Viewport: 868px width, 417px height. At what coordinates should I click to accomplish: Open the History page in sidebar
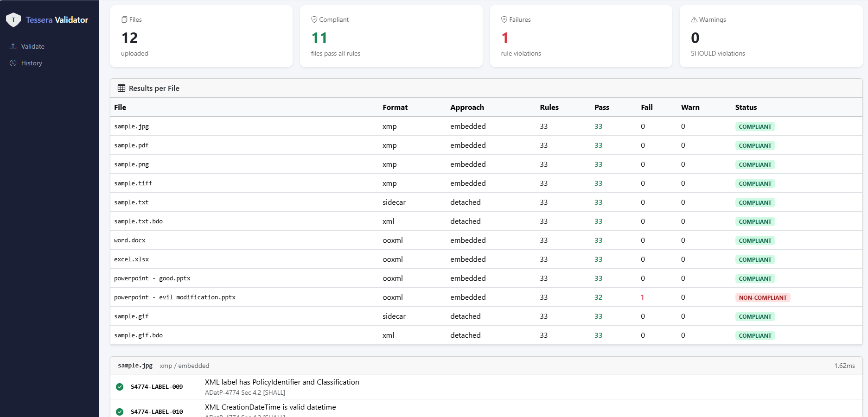(32, 63)
